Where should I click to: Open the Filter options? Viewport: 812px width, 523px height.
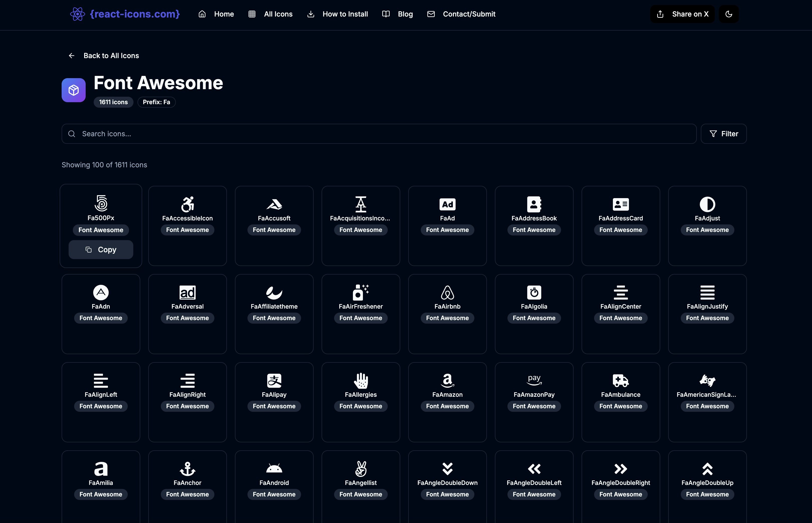click(x=723, y=134)
